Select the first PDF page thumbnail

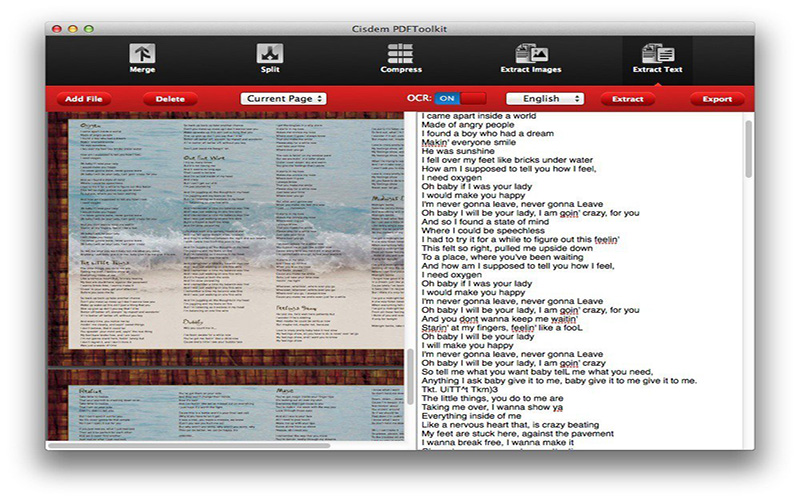226,238
